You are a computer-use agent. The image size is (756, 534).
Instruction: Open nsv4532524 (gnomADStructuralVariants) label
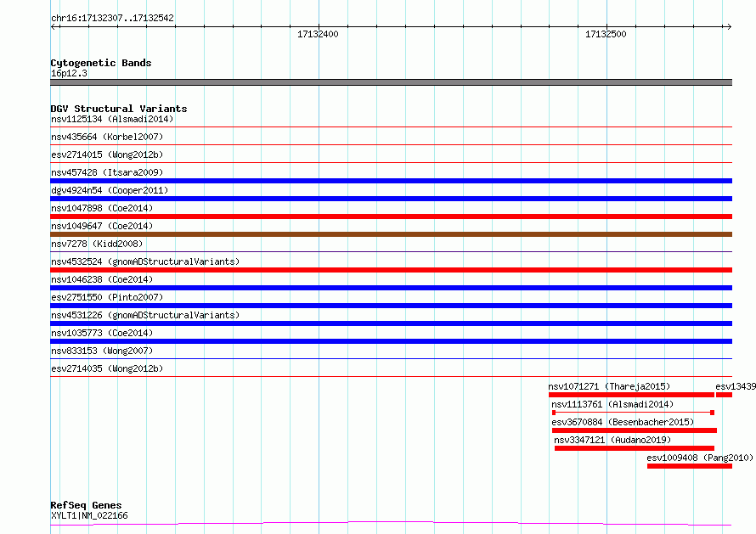point(145,261)
